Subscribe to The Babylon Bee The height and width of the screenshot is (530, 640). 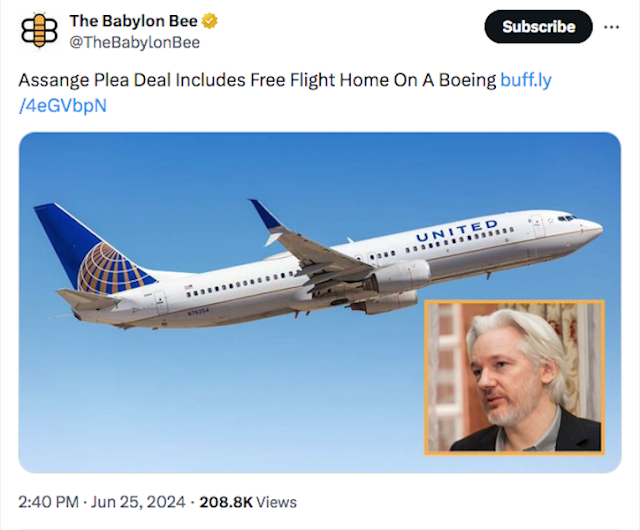[x=538, y=27]
